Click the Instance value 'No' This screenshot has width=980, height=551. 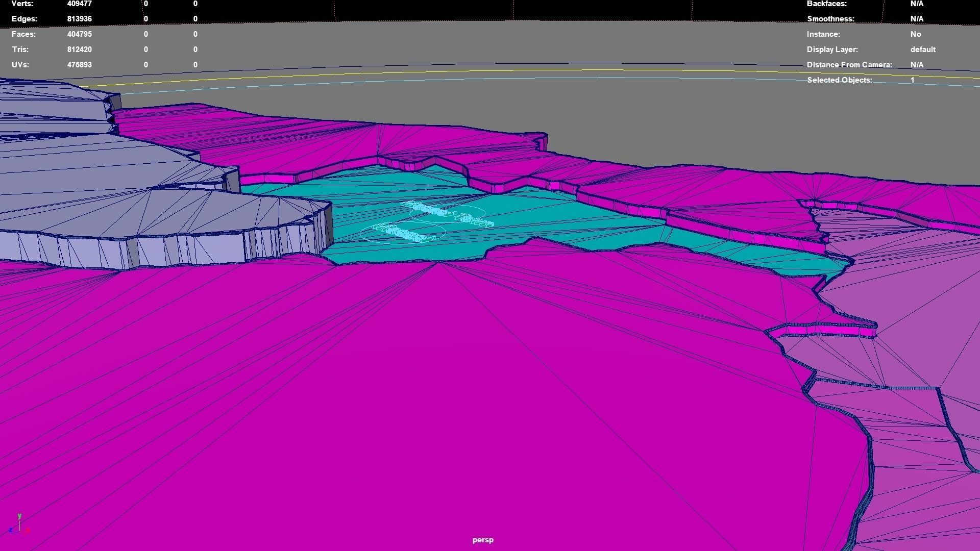click(916, 34)
